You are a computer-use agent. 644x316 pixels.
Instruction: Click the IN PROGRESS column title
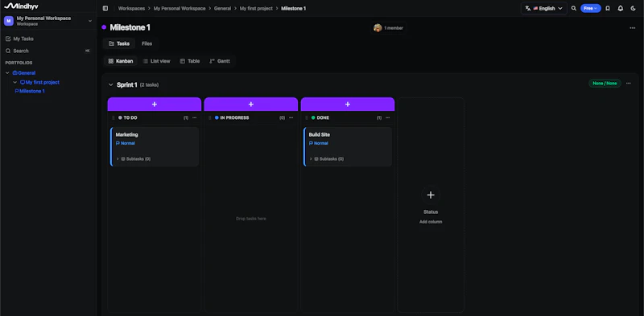point(234,117)
